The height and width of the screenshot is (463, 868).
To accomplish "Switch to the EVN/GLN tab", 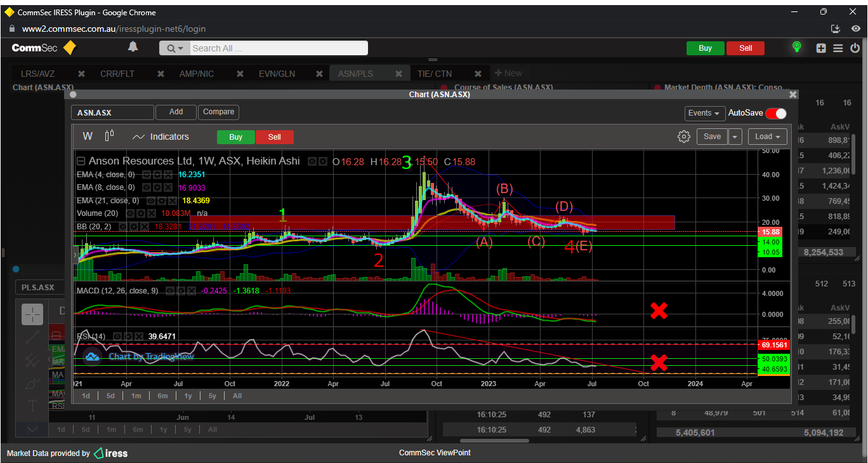I will point(277,74).
